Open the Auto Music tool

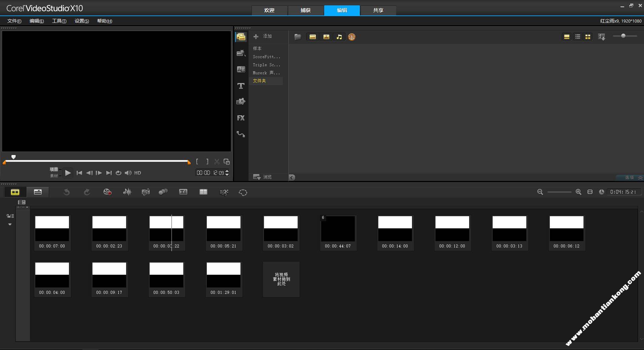click(146, 192)
